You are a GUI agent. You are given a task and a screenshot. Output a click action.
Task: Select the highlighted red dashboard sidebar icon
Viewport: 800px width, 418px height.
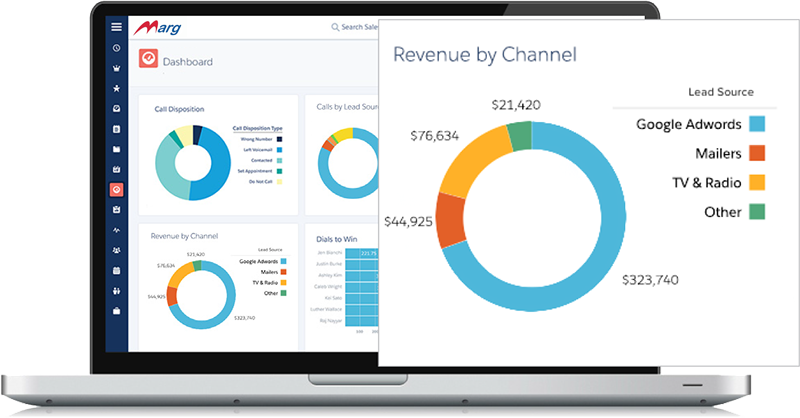[117, 189]
